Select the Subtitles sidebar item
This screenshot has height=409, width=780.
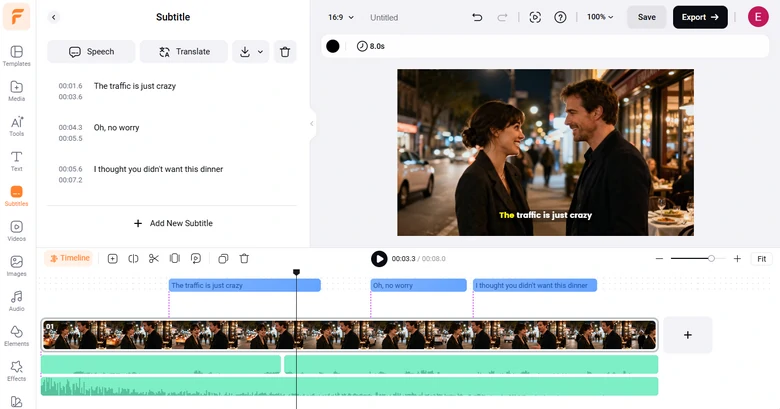[16, 196]
